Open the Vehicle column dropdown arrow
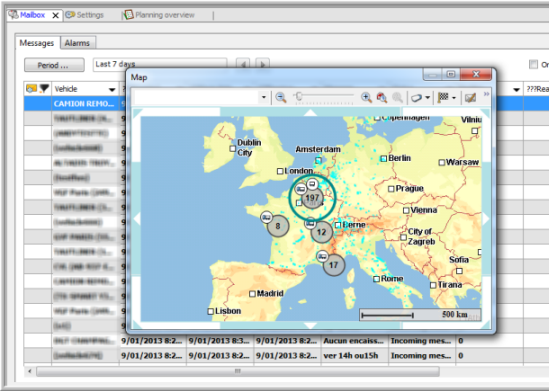549x391 pixels. click(112, 90)
